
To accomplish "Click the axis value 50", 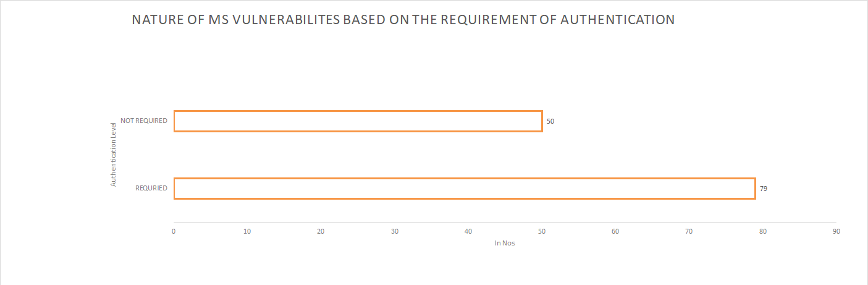I will click(542, 231).
